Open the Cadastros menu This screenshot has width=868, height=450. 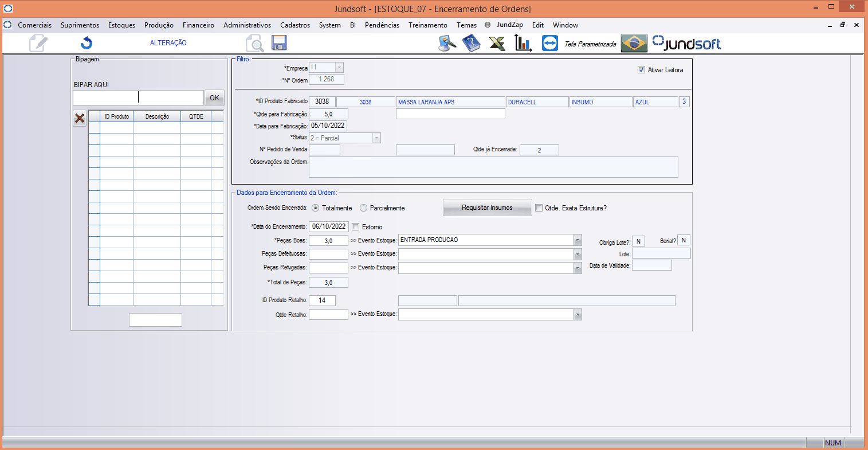(295, 25)
